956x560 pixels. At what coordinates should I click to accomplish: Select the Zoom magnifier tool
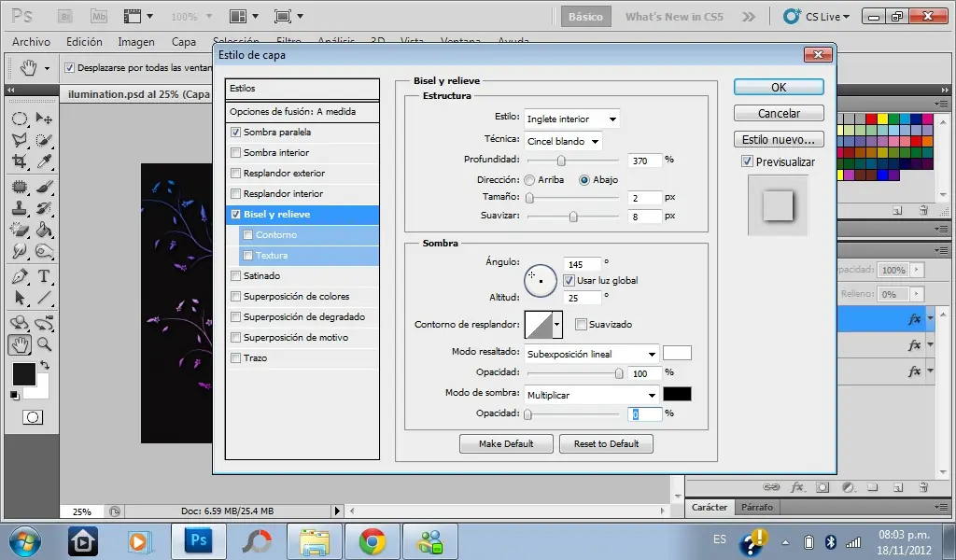pyautogui.click(x=43, y=344)
